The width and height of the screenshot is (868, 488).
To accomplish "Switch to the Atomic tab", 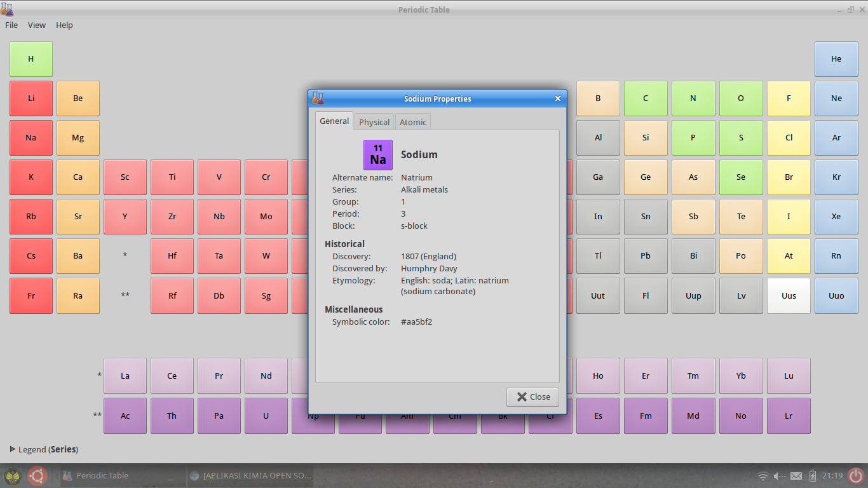I will (x=413, y=122).
